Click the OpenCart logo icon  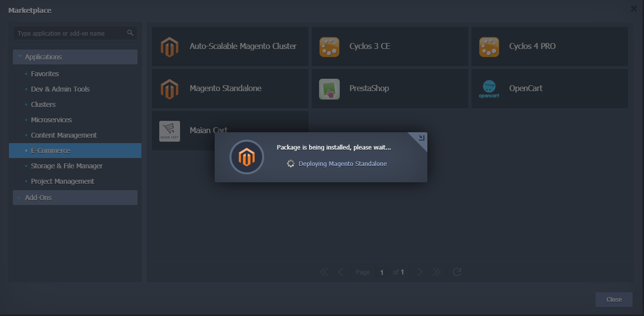(489, 89)
